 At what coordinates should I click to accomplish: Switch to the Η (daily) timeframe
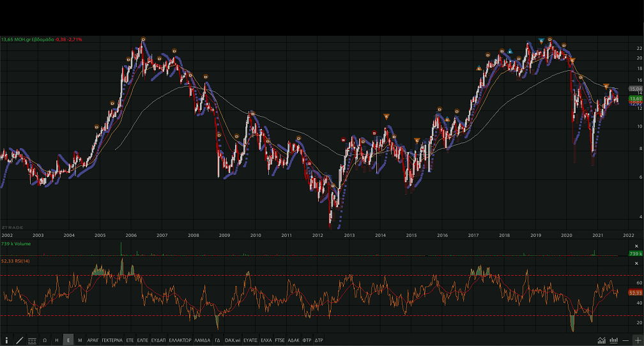coord(57,340)
